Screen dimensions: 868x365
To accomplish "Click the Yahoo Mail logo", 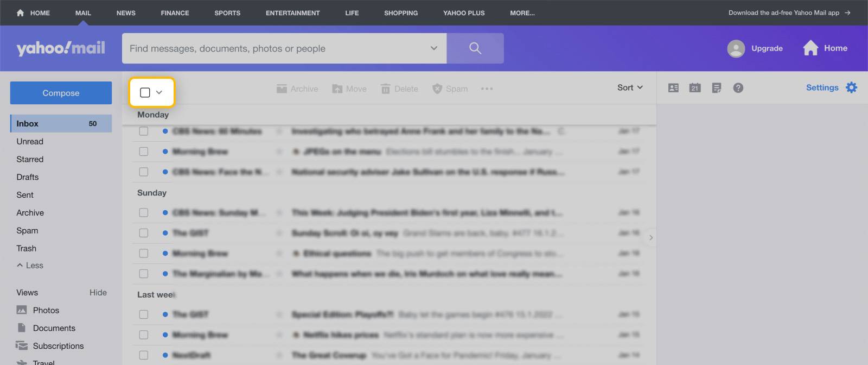I will pyautogui.click(x=61, y=48).
